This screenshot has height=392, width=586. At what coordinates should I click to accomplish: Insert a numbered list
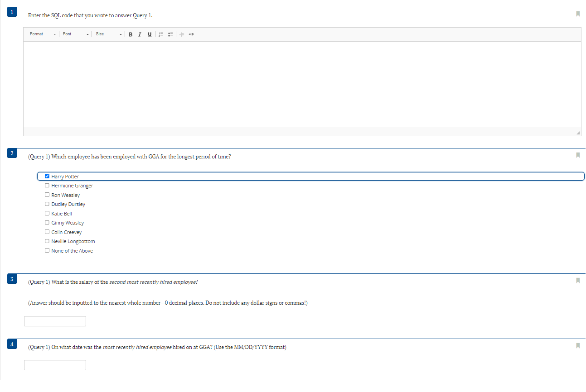pyautogui.click(x=161, y=34)
